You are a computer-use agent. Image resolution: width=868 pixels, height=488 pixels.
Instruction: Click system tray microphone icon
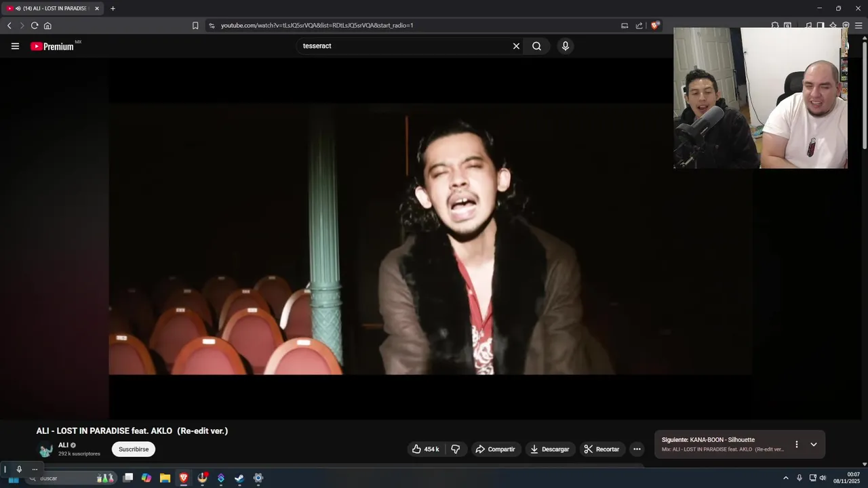click(800, 479)
